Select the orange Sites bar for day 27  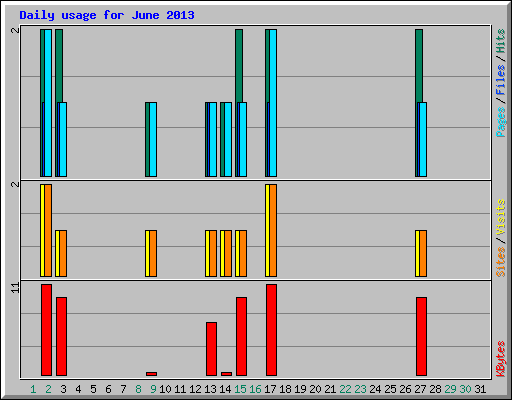(x=423, y=253)
